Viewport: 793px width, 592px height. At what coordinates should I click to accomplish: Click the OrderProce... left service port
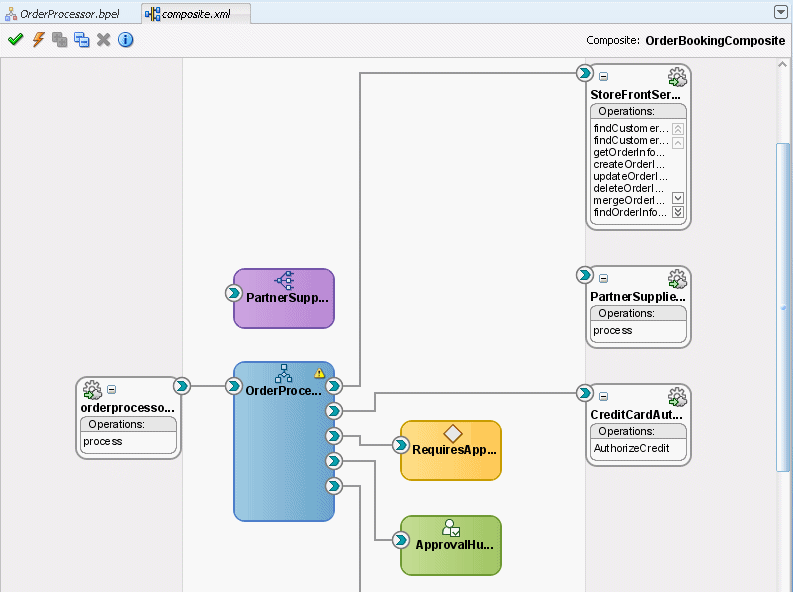[x=234, y=386]
